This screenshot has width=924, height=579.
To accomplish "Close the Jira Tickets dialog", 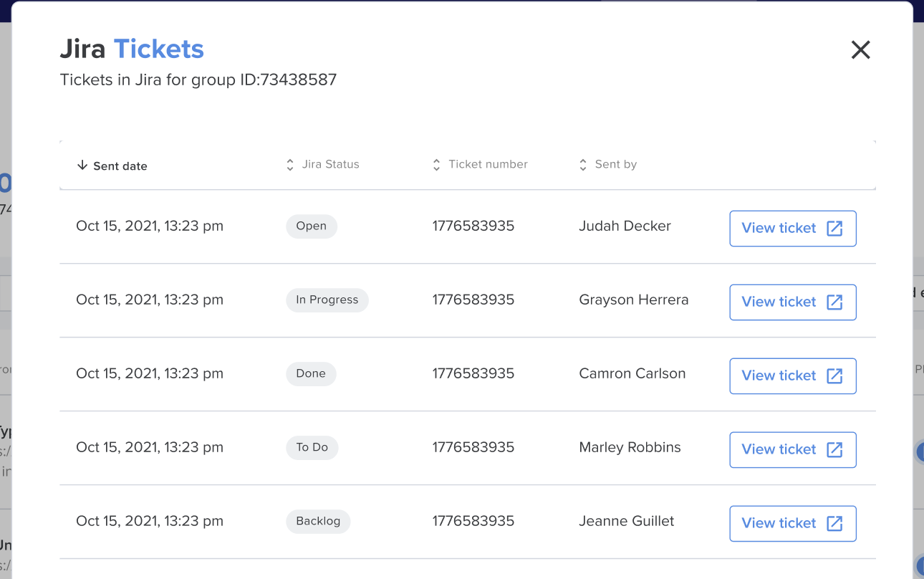I will (860, 49).
